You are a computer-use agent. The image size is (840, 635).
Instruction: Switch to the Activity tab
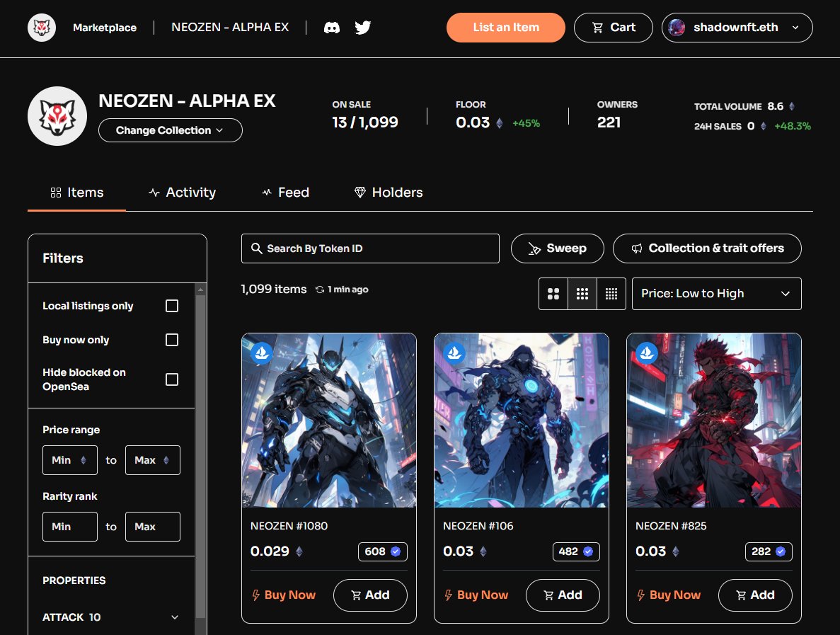tap(182, 193)
